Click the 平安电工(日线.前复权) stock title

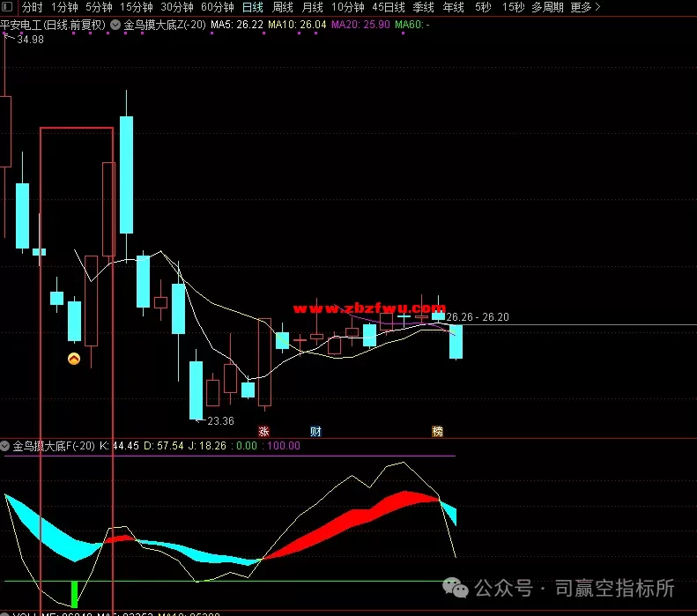(53, 25)
